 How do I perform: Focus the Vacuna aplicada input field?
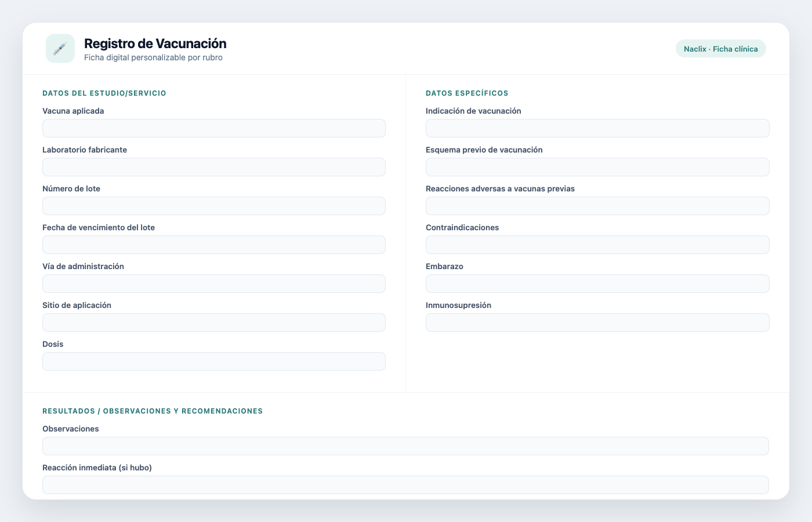tap(214, 128)
